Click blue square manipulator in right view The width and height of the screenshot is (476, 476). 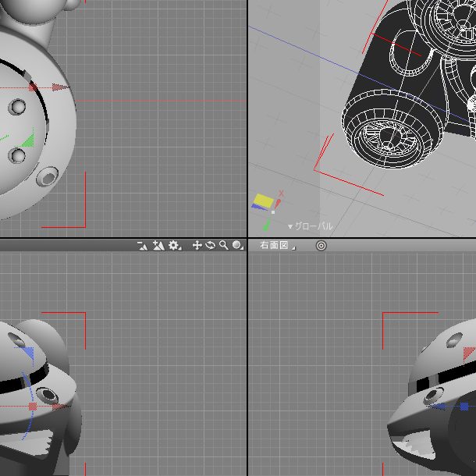point(464,407)
